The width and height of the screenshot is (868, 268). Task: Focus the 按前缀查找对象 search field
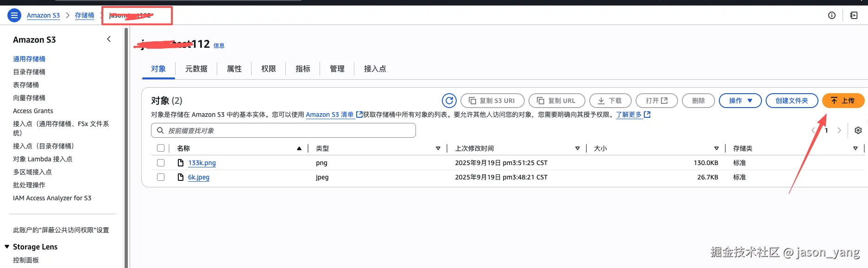click(283, 130)
